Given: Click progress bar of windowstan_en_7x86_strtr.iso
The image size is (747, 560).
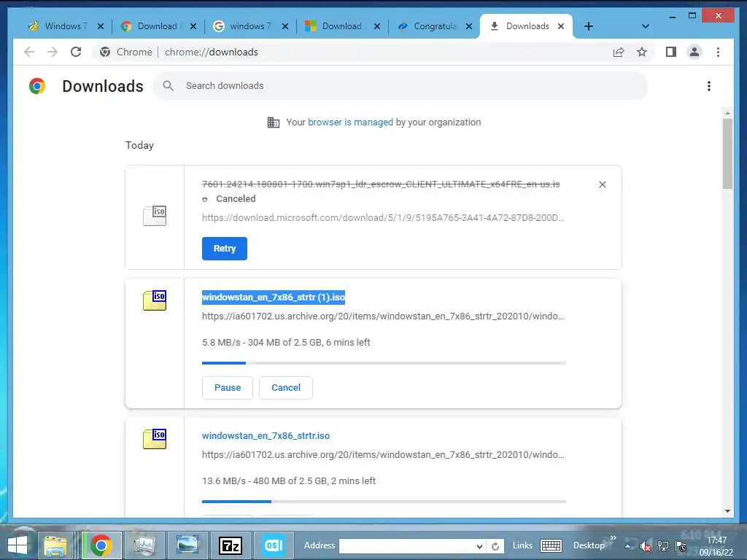Looking at the screenshot, I should [x=384, y=502].
